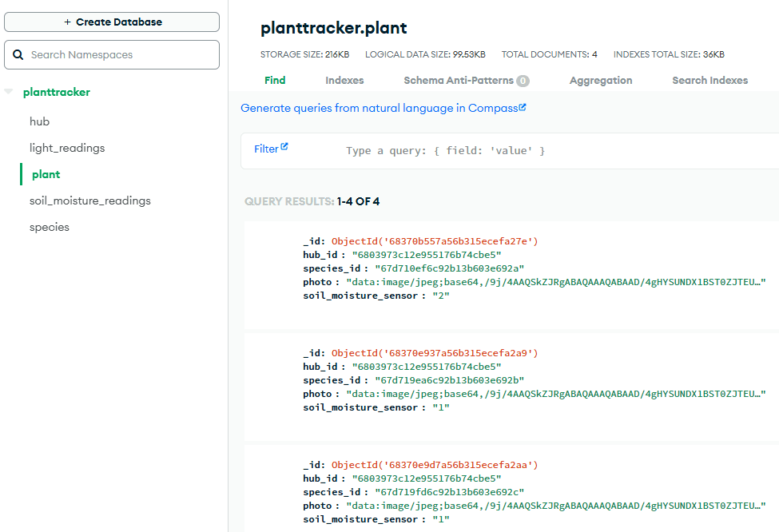Viewport: 779px width, 532px height.
Task: Click the Filter link in the query bar
Action: (x=267, y=149)
